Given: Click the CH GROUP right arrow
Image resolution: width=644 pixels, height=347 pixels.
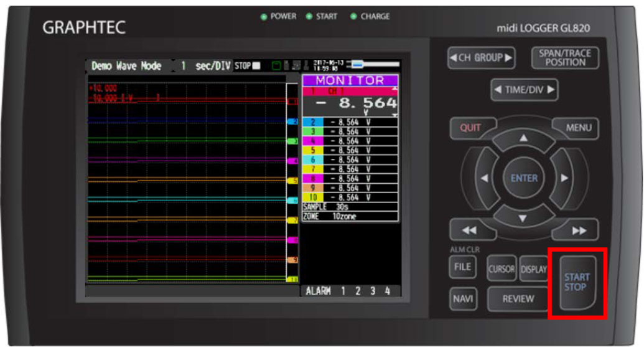Looking at the screenshot, I should point(508,58).
